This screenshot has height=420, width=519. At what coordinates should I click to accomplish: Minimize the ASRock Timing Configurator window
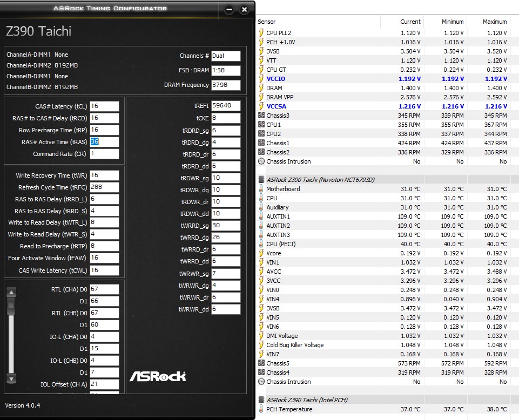tap(229, 10)
